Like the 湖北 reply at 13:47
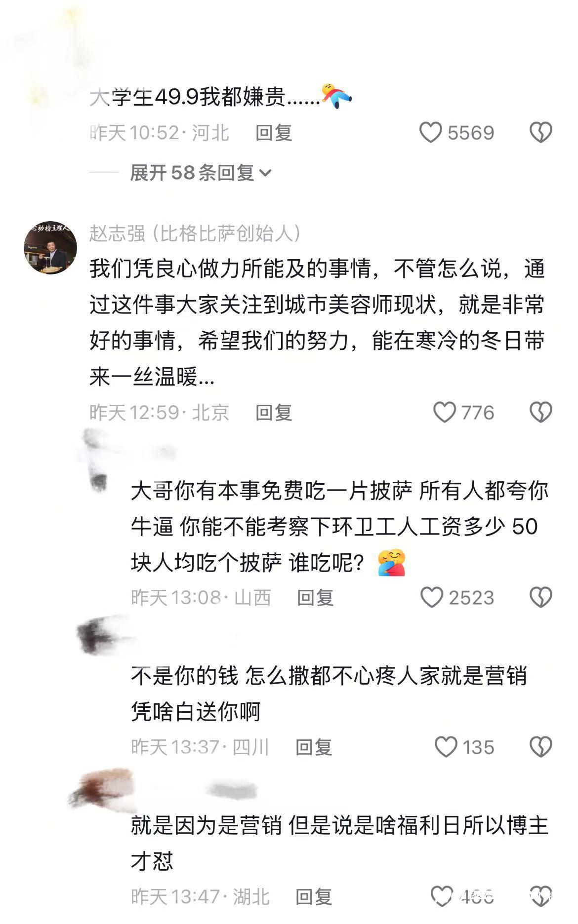Viewport: 578px width, 924px height. [x=441, y=896]
